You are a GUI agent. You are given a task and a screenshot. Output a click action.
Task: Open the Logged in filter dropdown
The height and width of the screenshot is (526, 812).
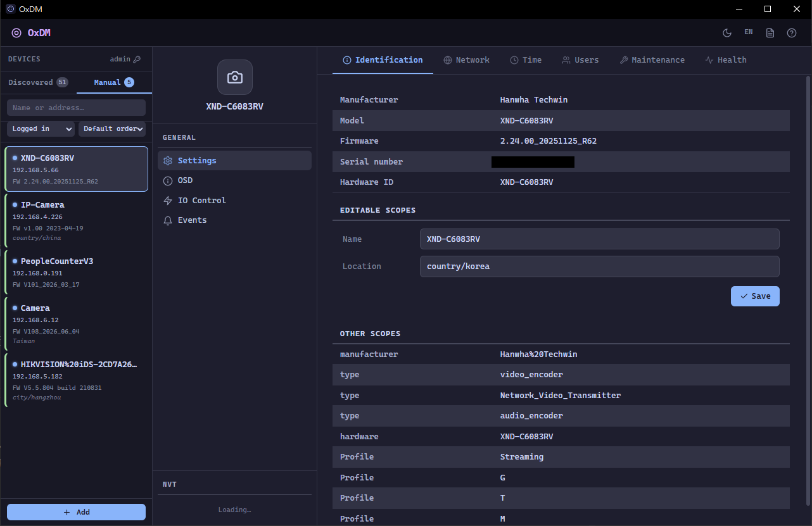pos(41,128)
